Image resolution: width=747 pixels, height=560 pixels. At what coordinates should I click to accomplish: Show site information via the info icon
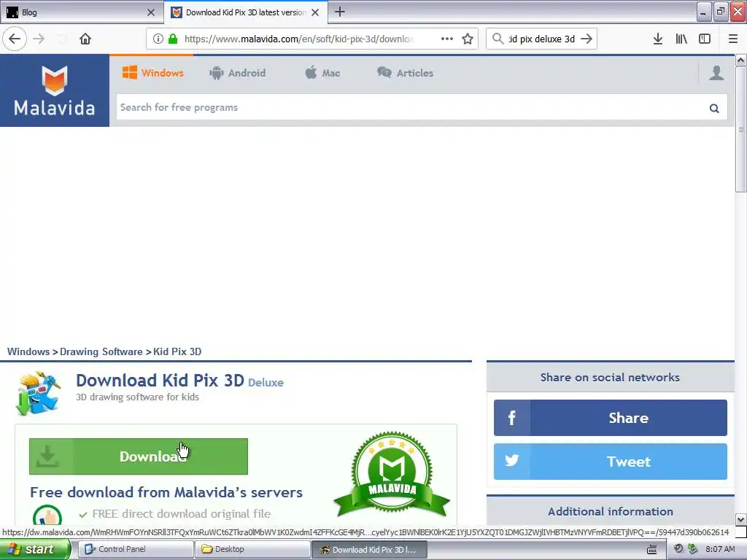(x=158, y=39)
